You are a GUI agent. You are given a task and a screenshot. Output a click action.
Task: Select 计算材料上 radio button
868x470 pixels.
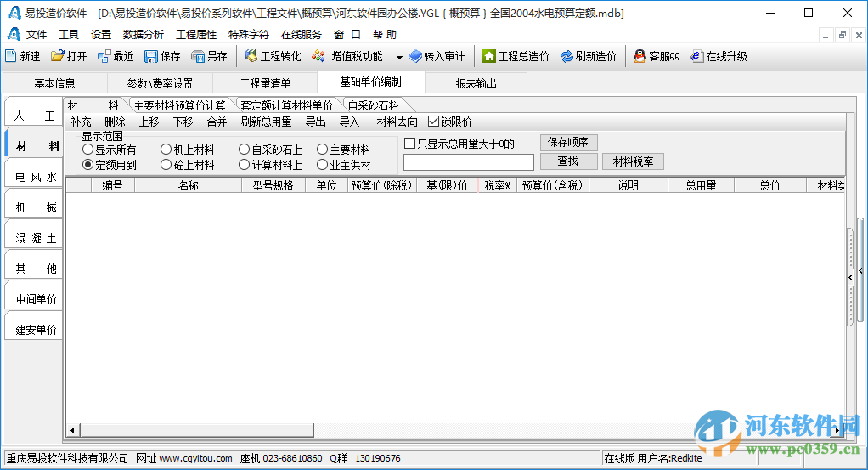click(x=244, y=165)
